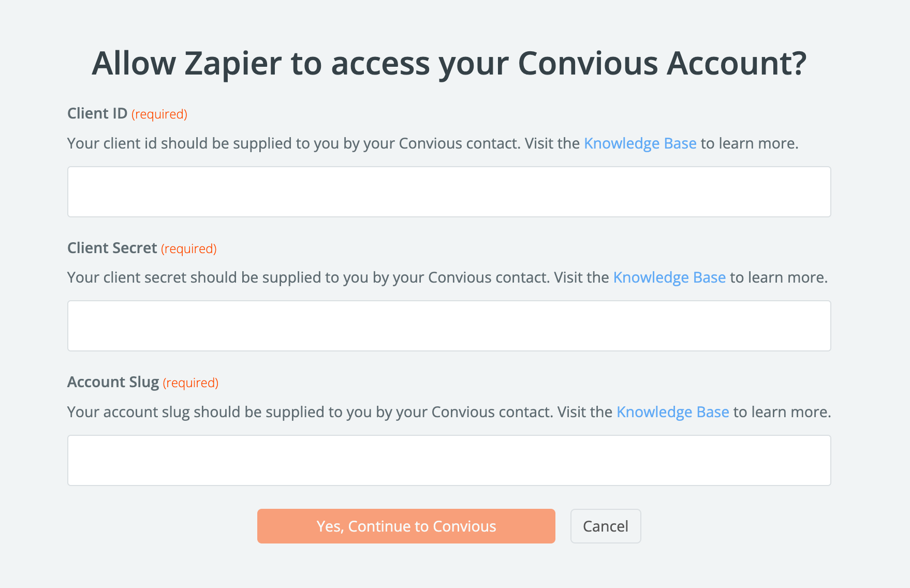This screenshot has height=588, width=910.
Task: Focus the Client Secret text box
Action: tap(449, 326)
